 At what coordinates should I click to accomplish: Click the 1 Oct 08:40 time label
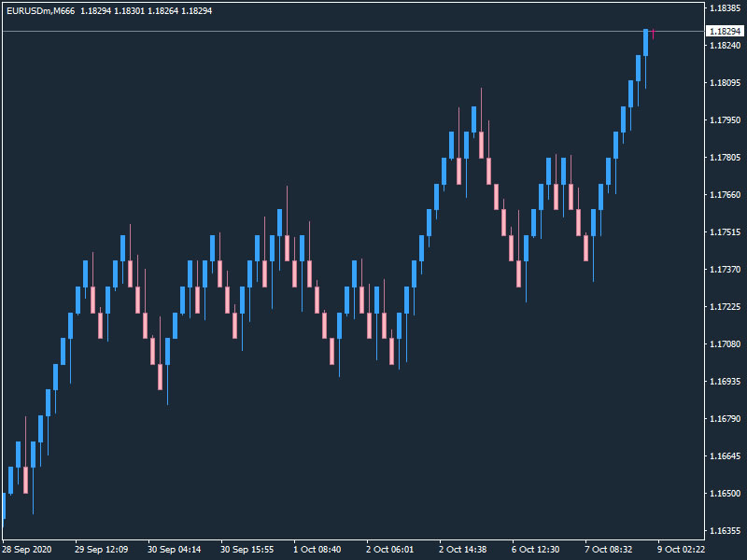pos(317,550)
